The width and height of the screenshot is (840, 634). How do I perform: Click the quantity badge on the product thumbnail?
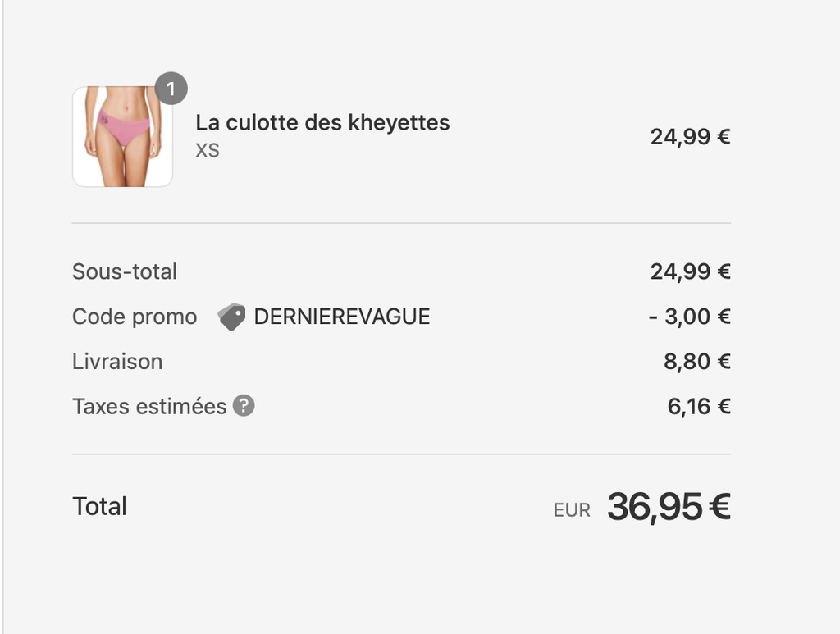(x=171, y=89)
